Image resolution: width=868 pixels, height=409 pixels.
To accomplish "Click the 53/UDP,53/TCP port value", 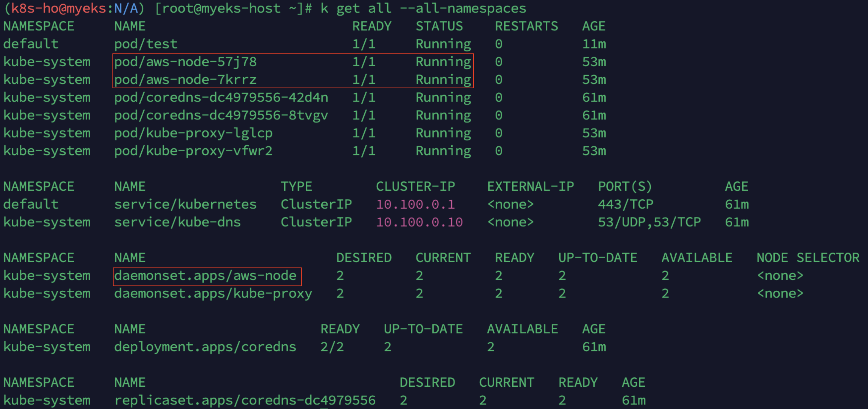I will [x=649, y=222].
